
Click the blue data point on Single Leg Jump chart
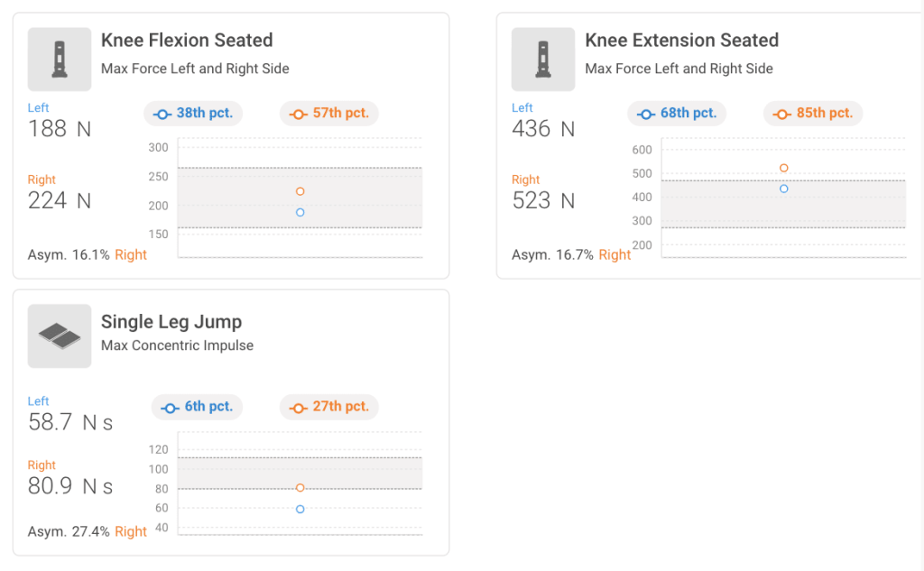pyautogui.click(x=300, y=509)
